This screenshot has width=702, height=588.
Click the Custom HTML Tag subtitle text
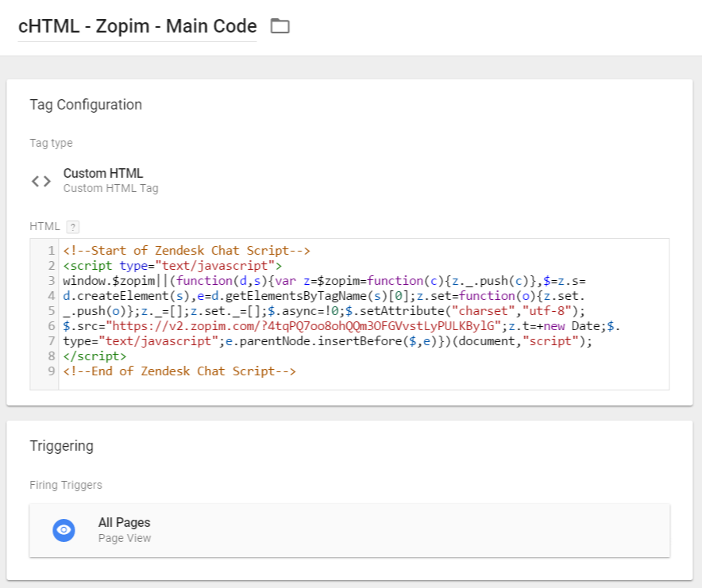tap(111, 188)
